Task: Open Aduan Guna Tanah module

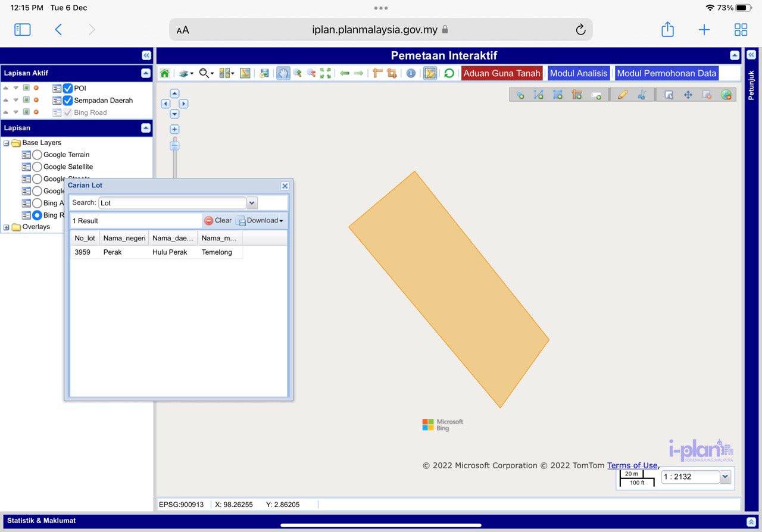Action: pyautogui.click(x=501, y=73)
